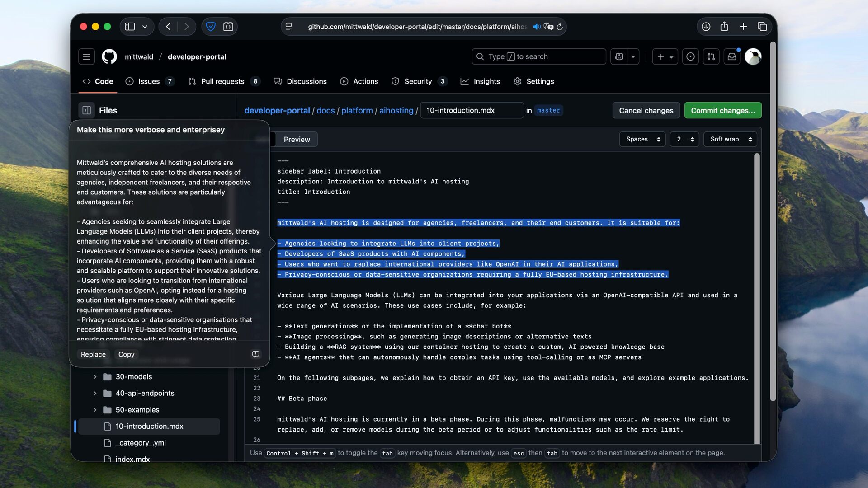Open the Copilot chat icon in header
Screen dimensions: 868x488
coord(619,56)
